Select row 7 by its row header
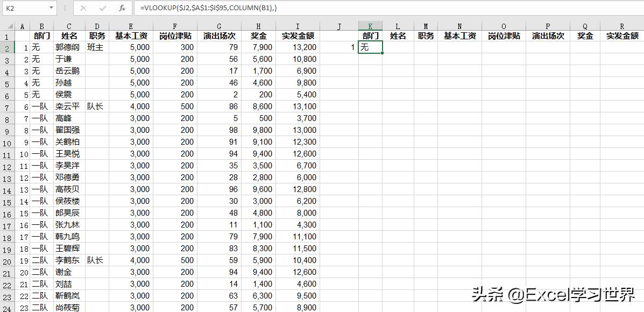Viewport: 644px width, 312px height. (8, 107)
